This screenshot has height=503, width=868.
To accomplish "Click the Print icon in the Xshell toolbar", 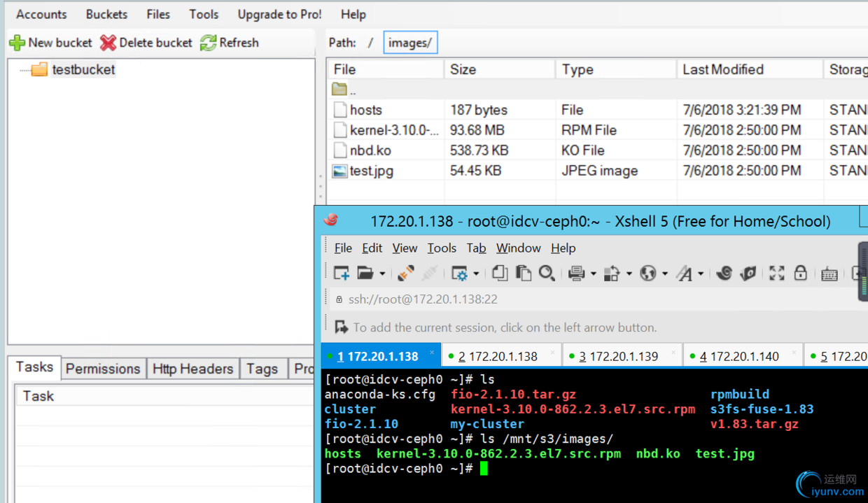I will pyautogui.click(x=577, y=274).
